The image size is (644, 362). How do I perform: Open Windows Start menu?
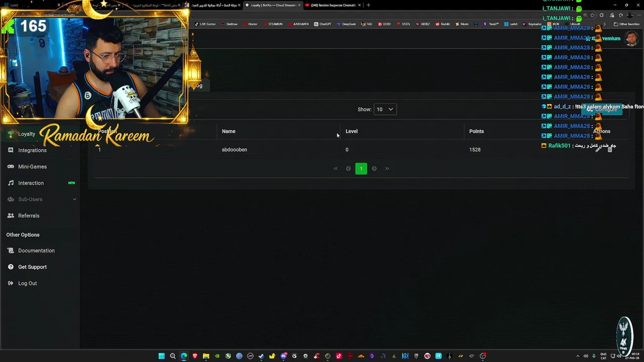(162, 356)
